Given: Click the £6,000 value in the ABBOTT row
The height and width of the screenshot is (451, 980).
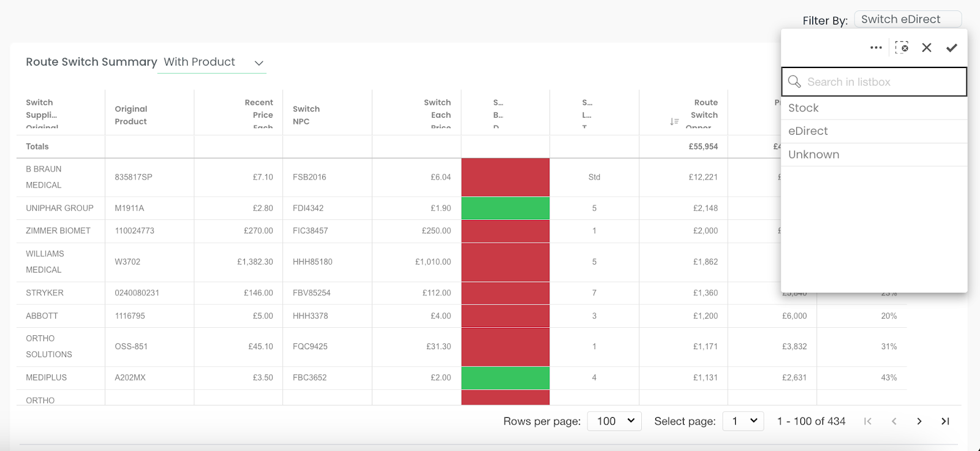Looking at the screenshot, I should [794, 316].
